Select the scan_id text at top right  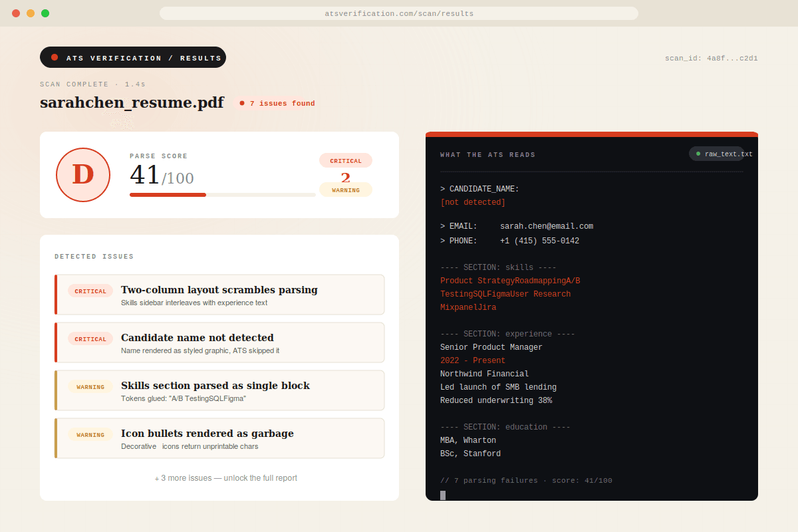point(712,59)
